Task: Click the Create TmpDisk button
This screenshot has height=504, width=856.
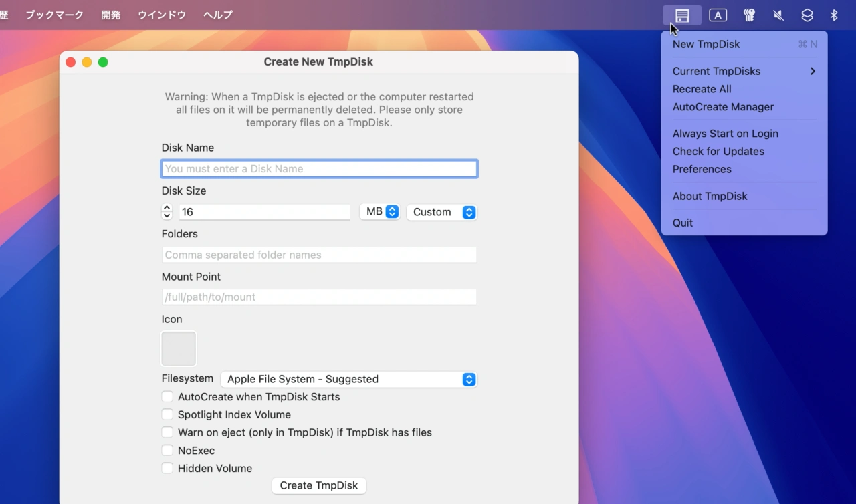Action: (x=319, y=485)
